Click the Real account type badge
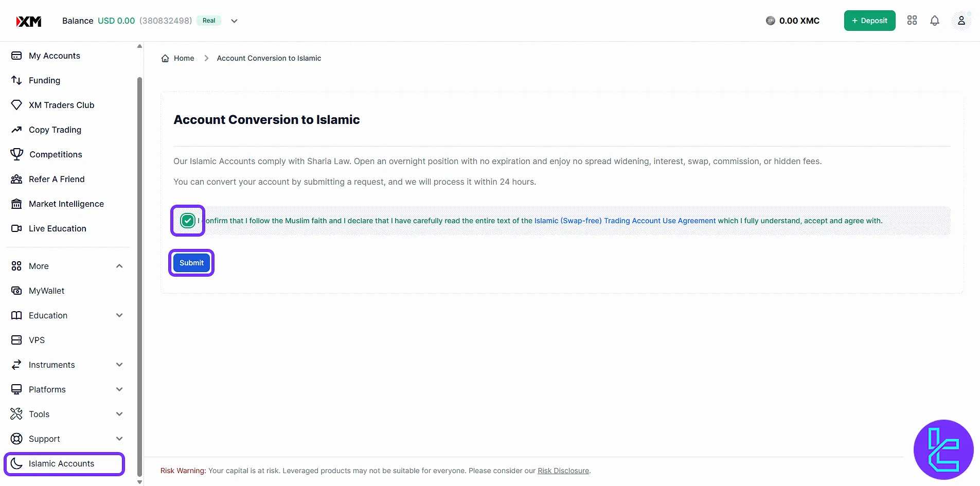Screen dimensions: 980x486 209,21
